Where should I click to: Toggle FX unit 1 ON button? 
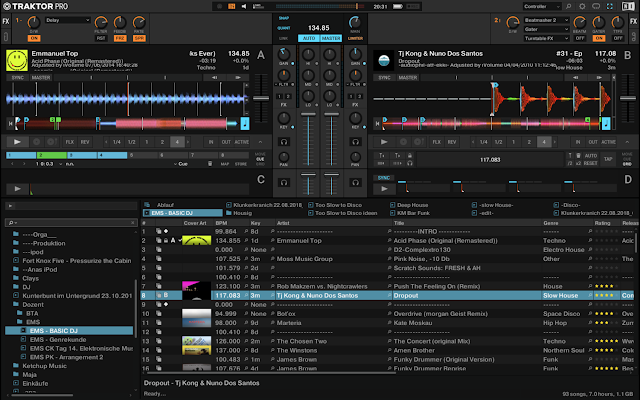point(34,38)
